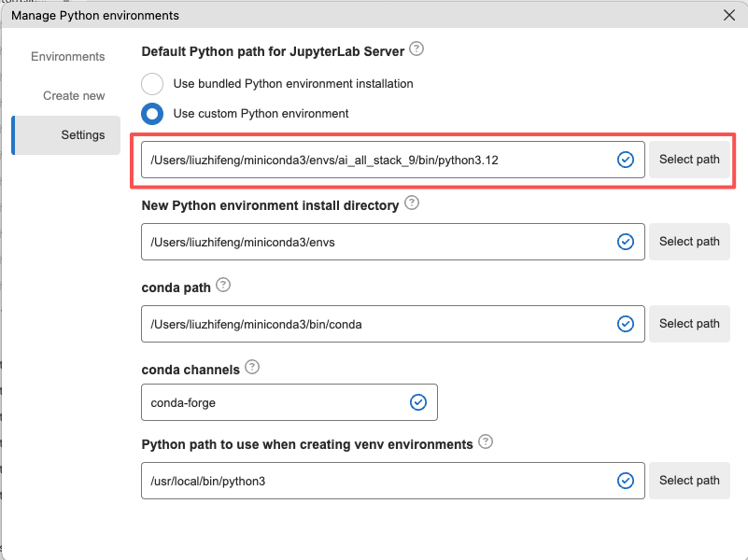The height and width of the screenshot is (560, 748).
Task: Select Use custom Python environment option
Action: (152, 114)
